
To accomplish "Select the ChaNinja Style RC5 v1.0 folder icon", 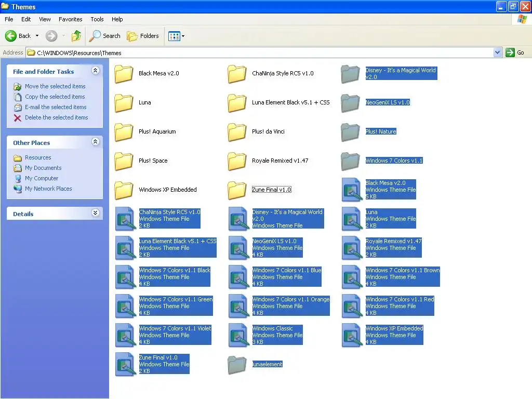I will [x=237, y=74].
